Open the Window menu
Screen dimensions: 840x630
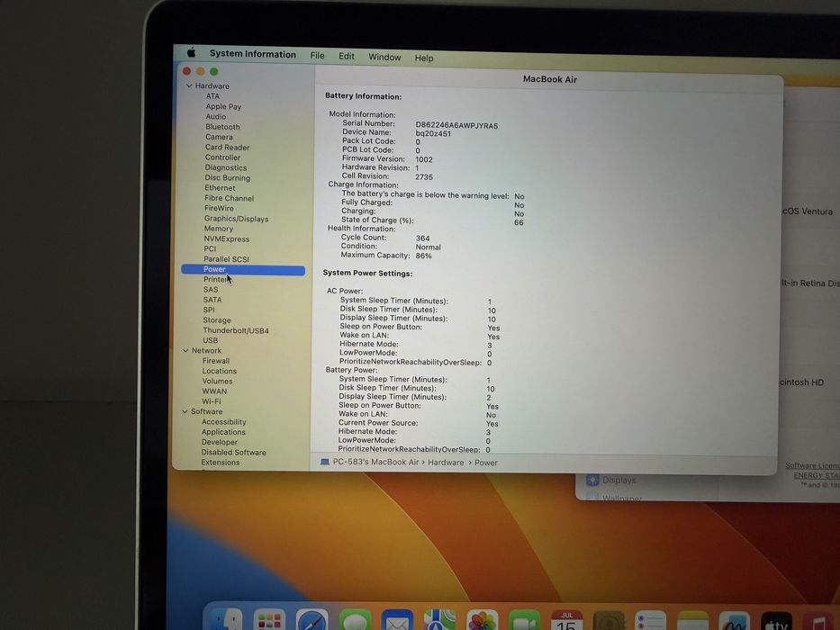tap(384, 57)
